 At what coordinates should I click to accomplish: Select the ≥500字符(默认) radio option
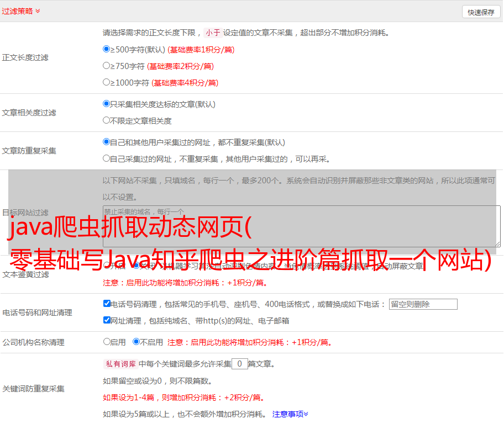pyautogui.click(x=107, y=49)
